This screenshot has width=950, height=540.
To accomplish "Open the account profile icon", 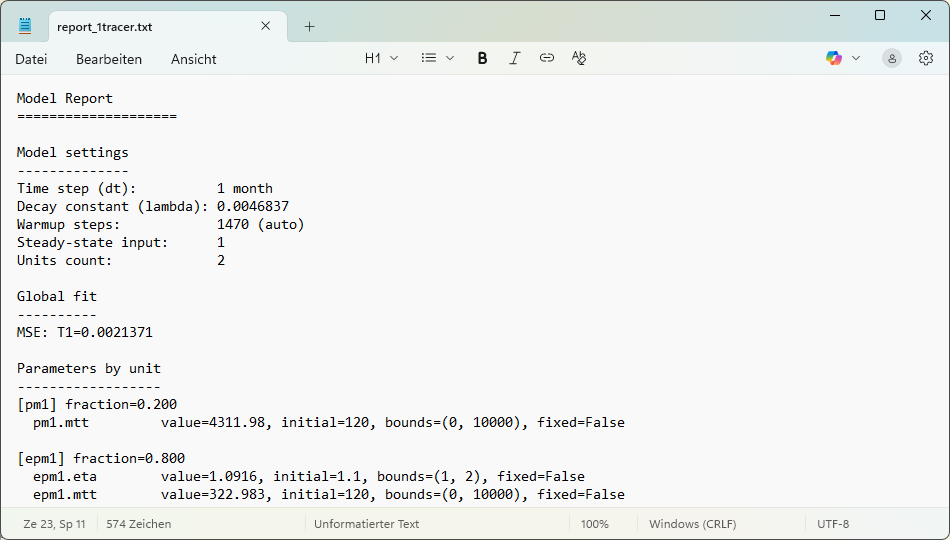I will tap(892, 58).
